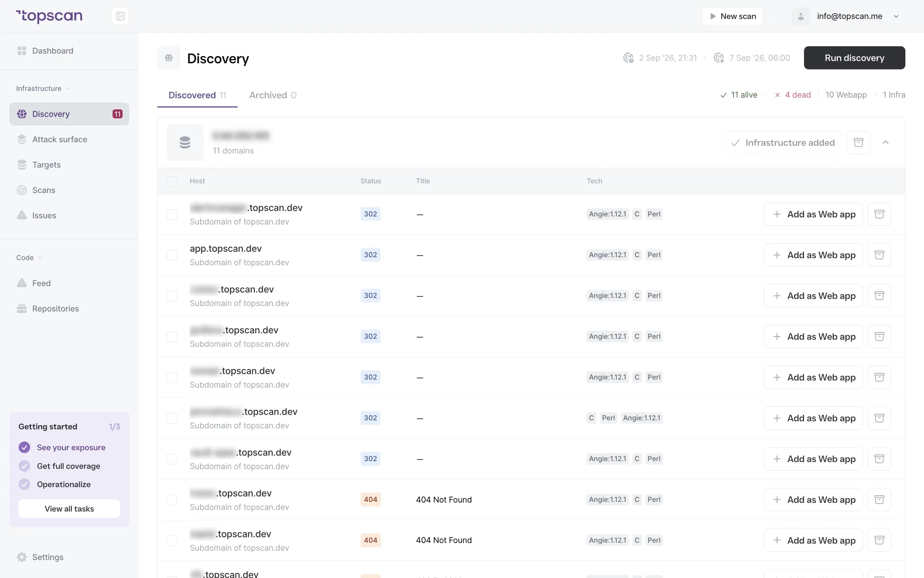The width and height of the screenshot is (924, 578).
Task: Collapse the Infrastructure sidebar section
Action: point(42,88)
